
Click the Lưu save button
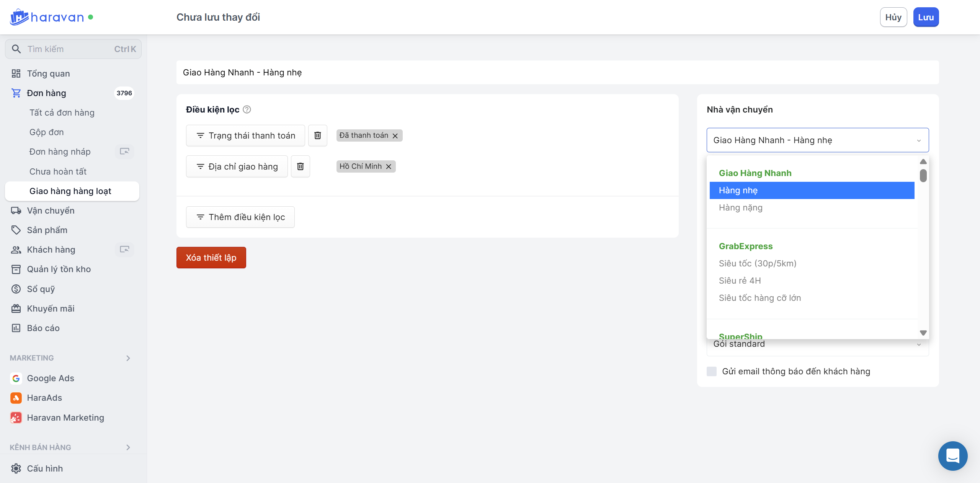coord(925,17)
